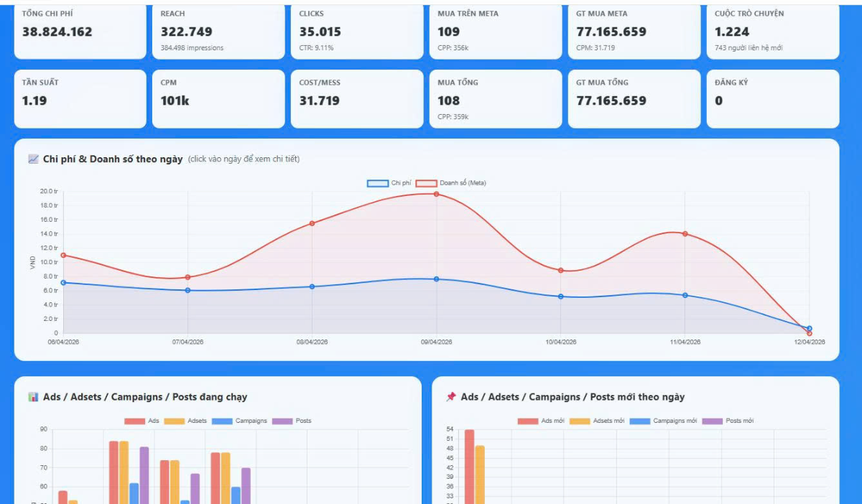The image size is (862, 504).
Task: Click the CPM: 31.719 subtext
Action: [x=595, y=48]
